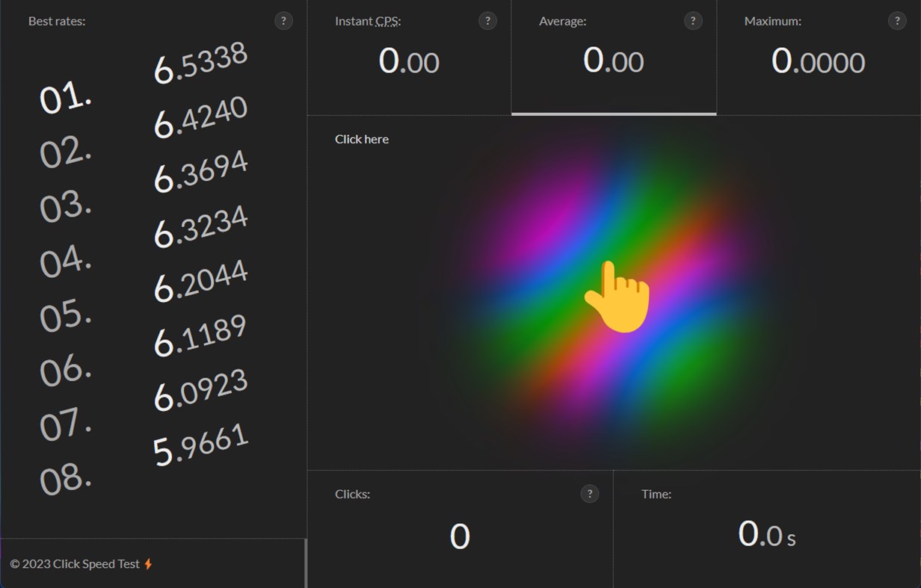
Task: Click rank number 02.
Action: click(66, 153)
